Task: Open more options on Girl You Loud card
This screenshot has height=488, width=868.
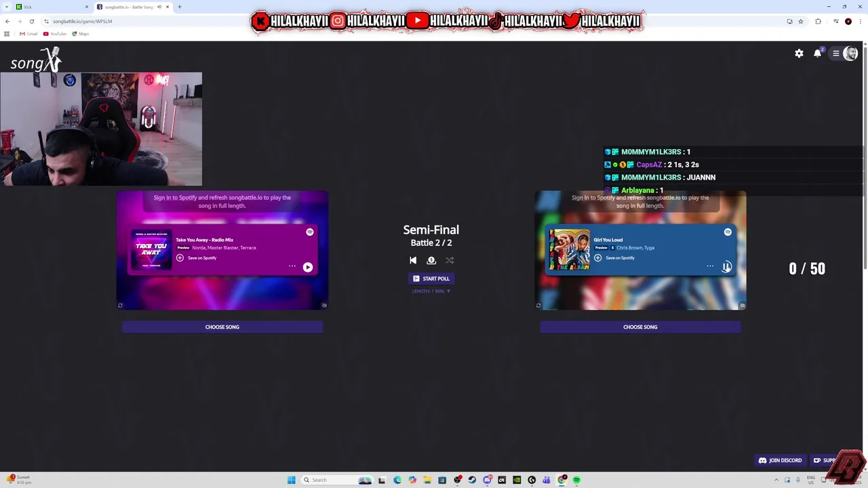Action: point(710,266)
